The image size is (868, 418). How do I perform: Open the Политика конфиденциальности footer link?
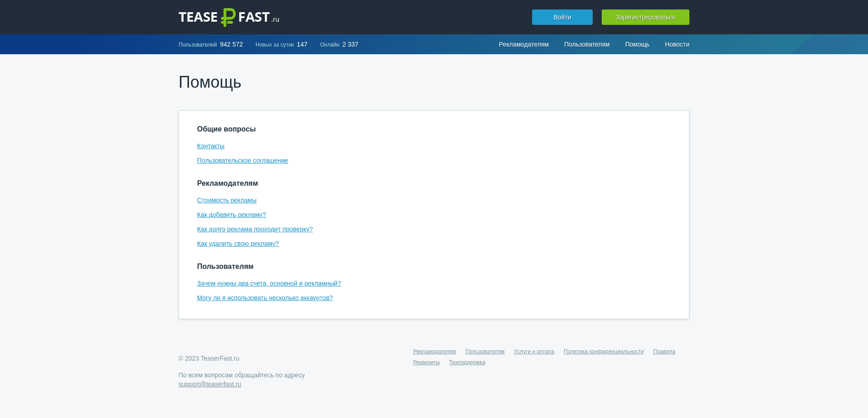click(604, 351)
